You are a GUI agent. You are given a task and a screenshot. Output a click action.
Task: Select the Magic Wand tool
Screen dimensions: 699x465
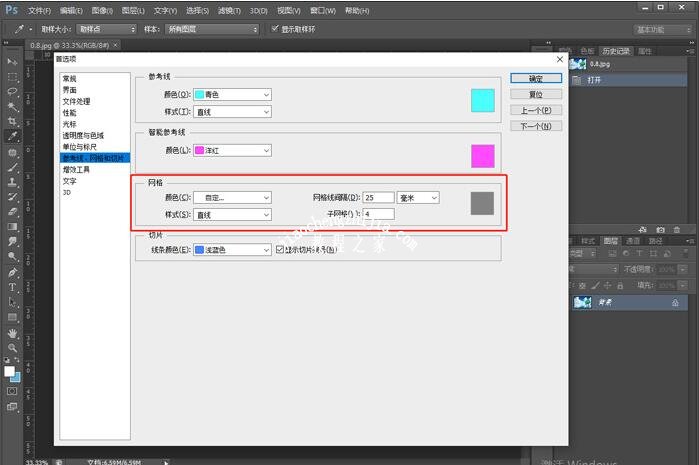tap(12, 106)
